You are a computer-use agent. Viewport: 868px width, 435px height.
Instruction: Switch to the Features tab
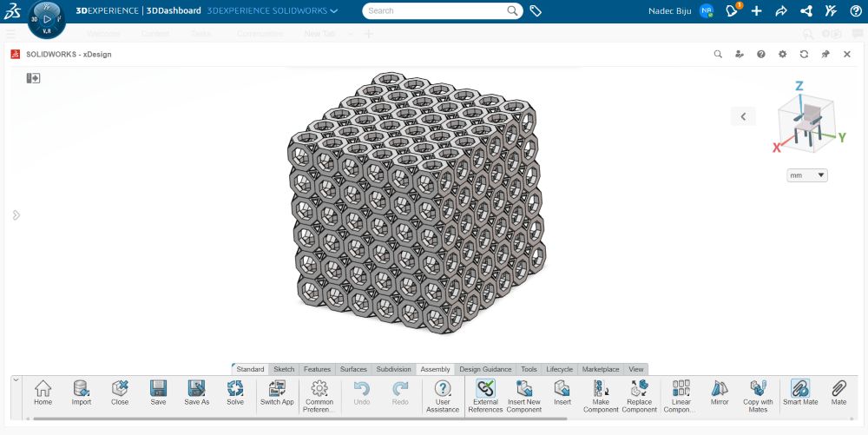pos(317,369)
